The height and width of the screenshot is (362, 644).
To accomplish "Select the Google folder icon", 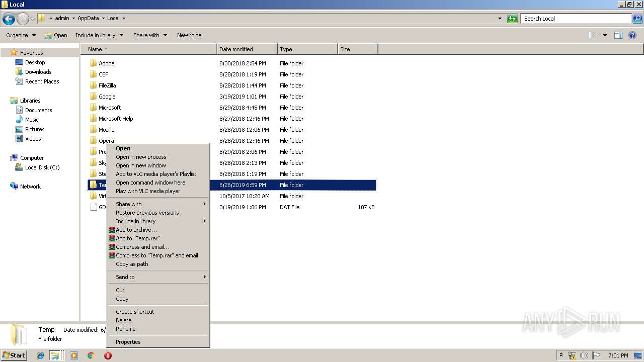I will pos(93,97).
